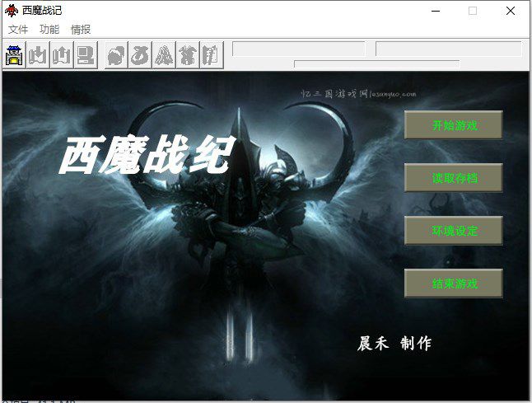The height and width of the screenshot is (403, 532).
Task: Click the load icon with upward arrow
Action: (62, 55)
